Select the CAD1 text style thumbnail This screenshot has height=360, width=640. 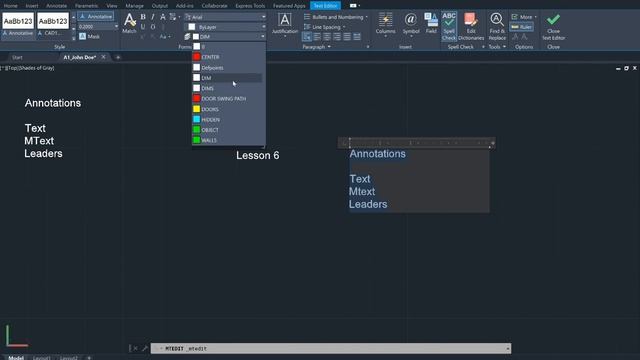pos(53,26)
